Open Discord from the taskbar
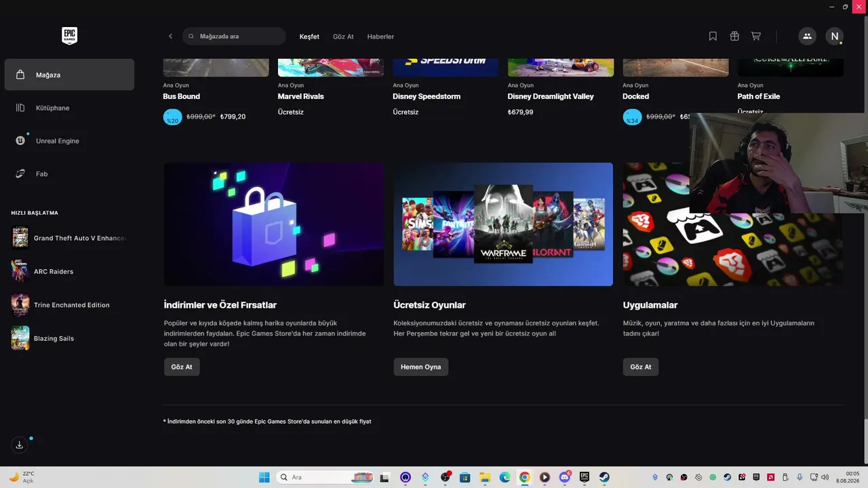 click(564, 477)
